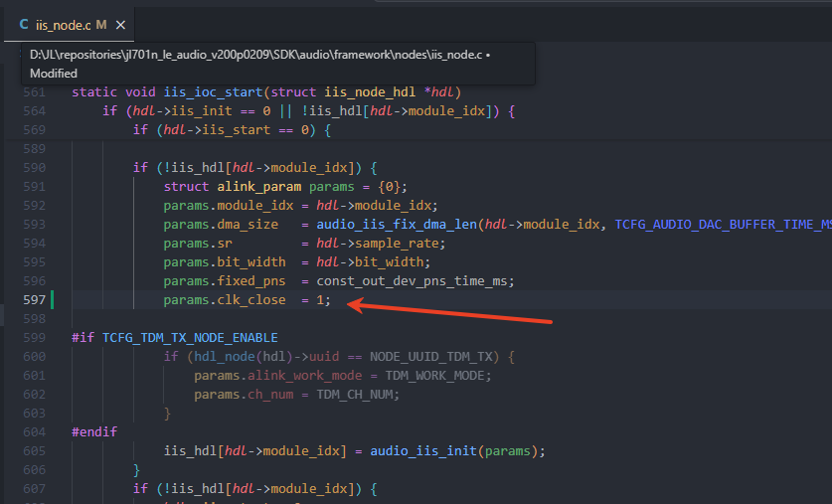Click line number 599 in the gutter
This screenshot has height=504, width=832.
34,338
